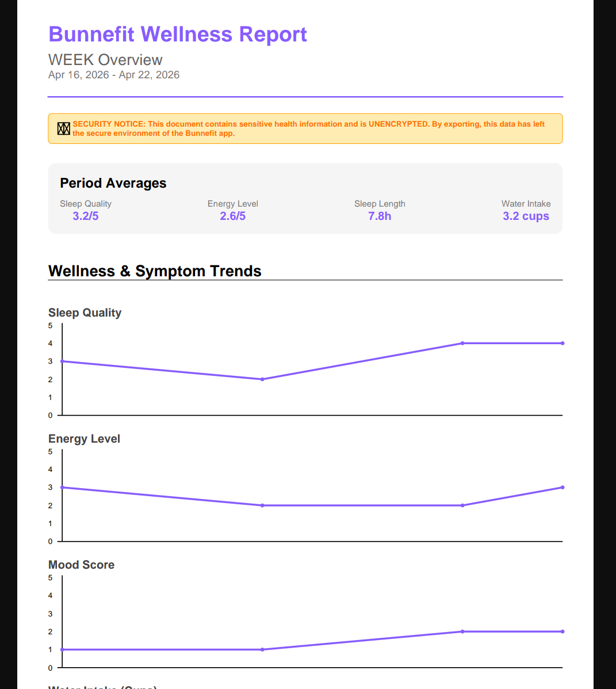Click last data point on Energy Level chart
Screen dimensions: 616x689
point(563,488)
